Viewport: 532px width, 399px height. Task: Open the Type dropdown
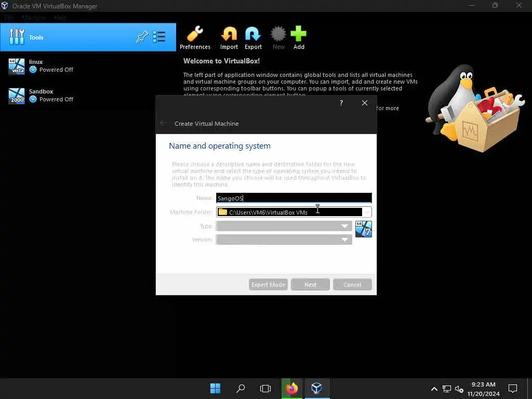click(x=284, y=226)
